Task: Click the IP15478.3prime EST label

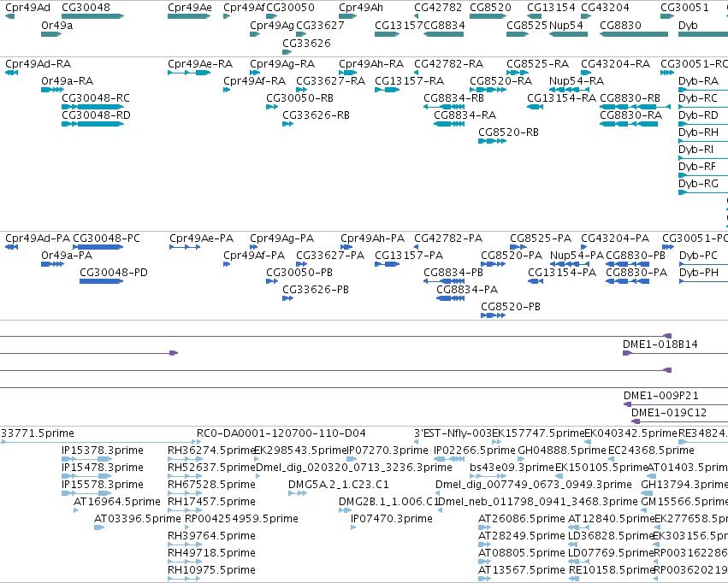Action: pyautogui.click(x=102, y=468)
